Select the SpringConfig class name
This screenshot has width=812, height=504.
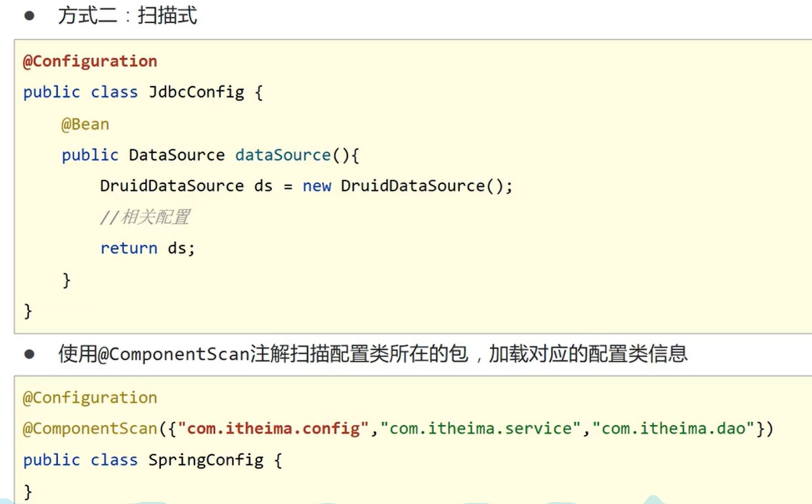tap(206, 460)
